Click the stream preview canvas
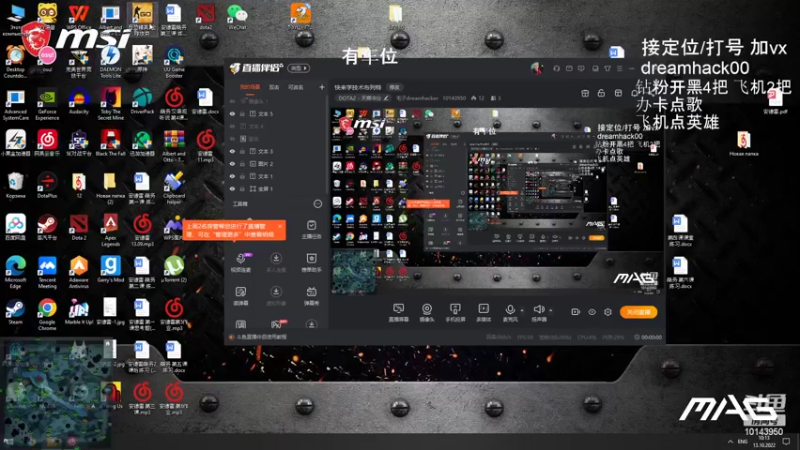The height and width of the screenshot is (450, 800). pos(496,201)
